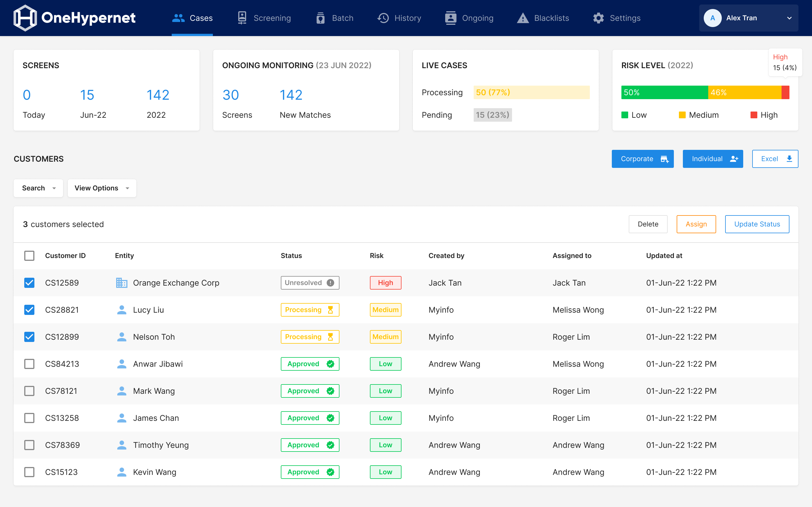Viewport: 812px width, 507px height.
Task: Open the Ongoing menu item
Action: pyautogui.click(x=469, y=18)
